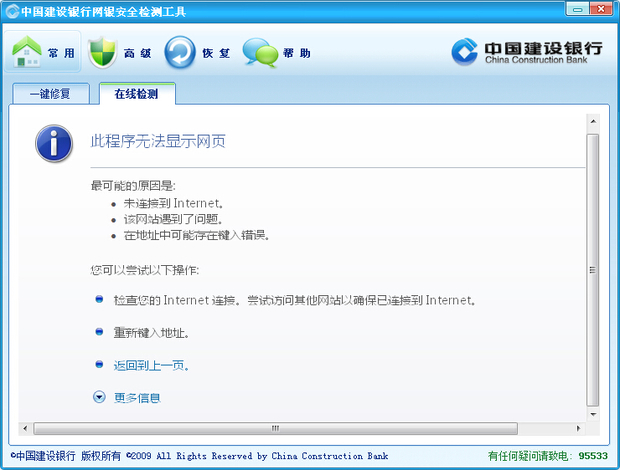Click the 95533 hotline number
The image size is (620, 470).
point(593,456)
